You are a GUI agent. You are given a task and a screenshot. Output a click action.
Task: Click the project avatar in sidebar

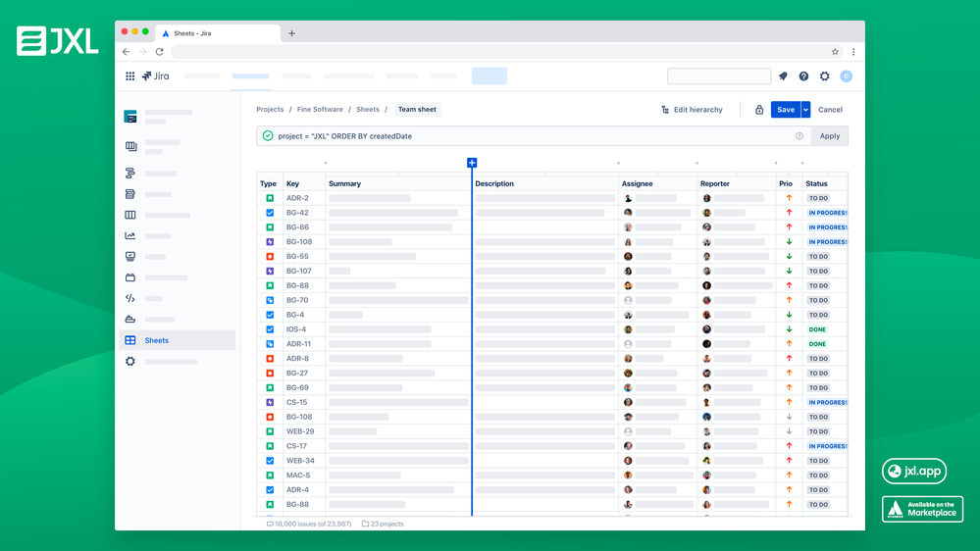coord(130,117)
